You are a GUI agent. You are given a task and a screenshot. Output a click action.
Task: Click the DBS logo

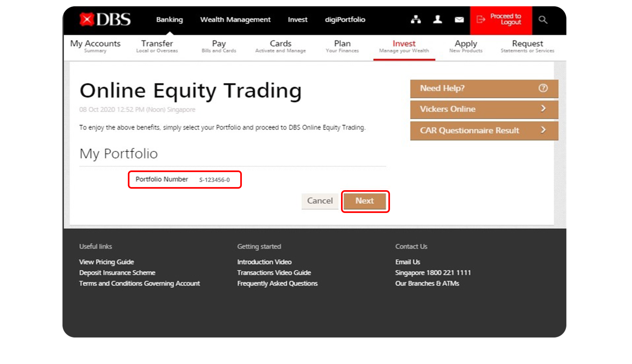pos(105,19)
